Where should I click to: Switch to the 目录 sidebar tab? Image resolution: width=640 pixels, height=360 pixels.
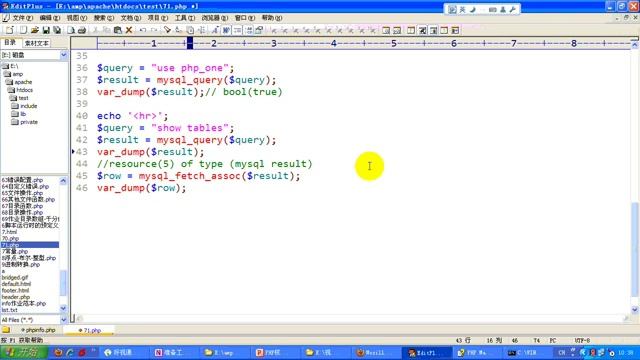(10, 43)
